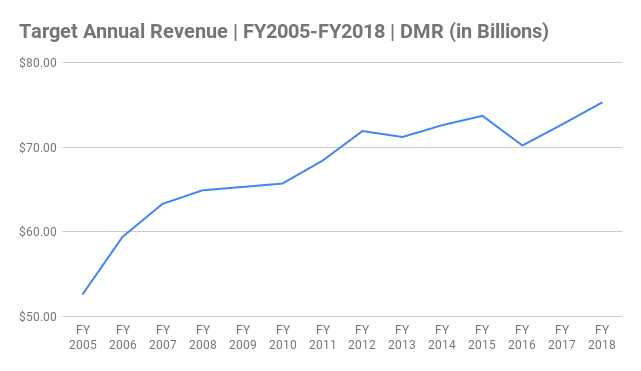Click the FY 2009 axis label

pyautogui.click(x=243, y=337)
